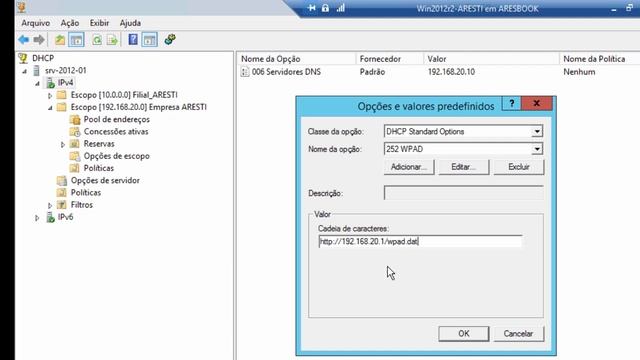640x360 pixels.
Task: Click the green gears options toolbar icon
Action: pos(170,40)
